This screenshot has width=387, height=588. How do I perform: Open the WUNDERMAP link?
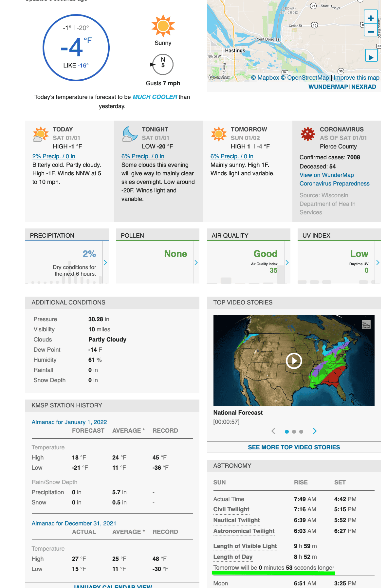point(328,87)
